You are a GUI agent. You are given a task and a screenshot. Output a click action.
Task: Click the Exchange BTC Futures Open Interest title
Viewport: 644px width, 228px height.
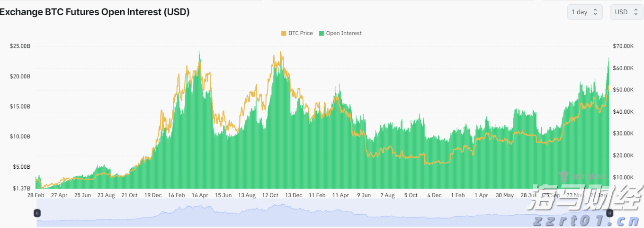tap(95, 12)
